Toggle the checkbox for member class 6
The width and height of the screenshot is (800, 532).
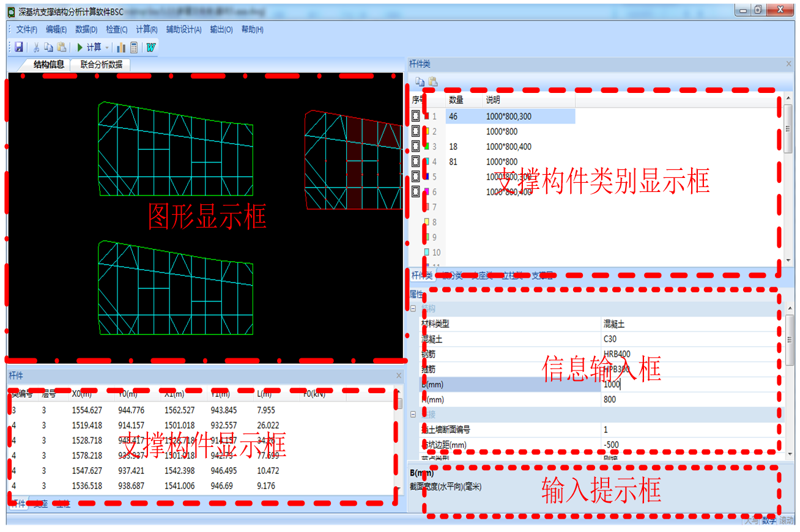416,192
